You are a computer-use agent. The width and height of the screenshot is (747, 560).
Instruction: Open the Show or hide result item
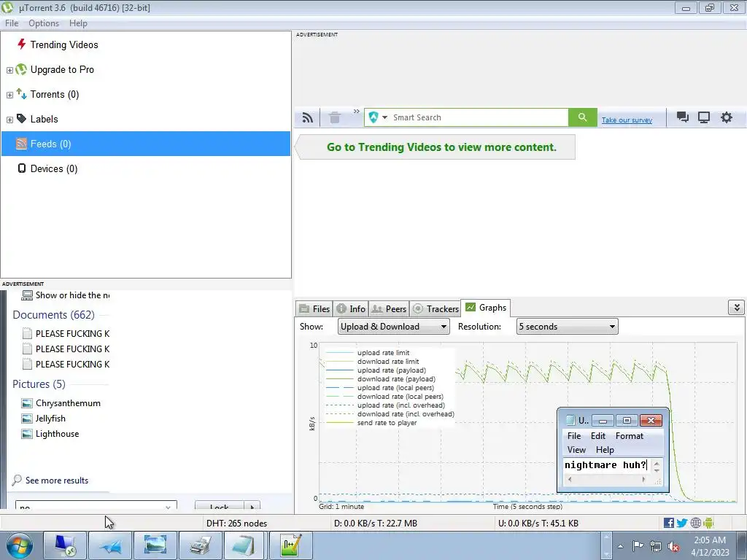(x=65, y=295)
